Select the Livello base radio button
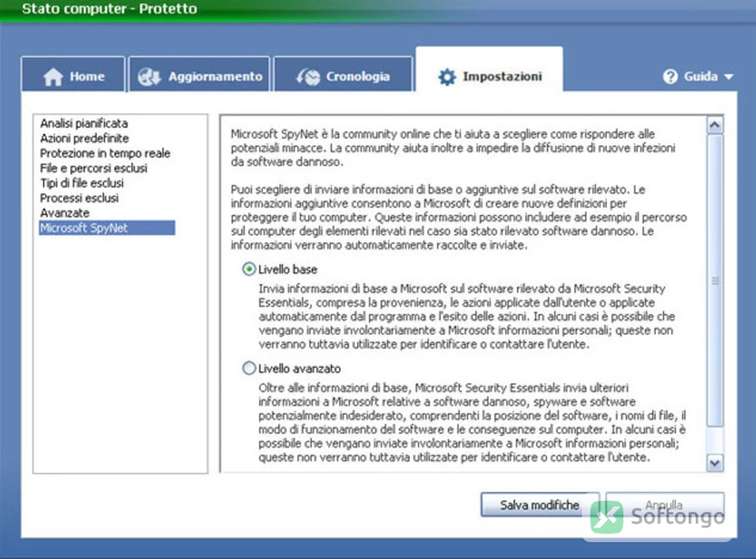The width and height of the screenshot is (756, 559). click(249, 269)
